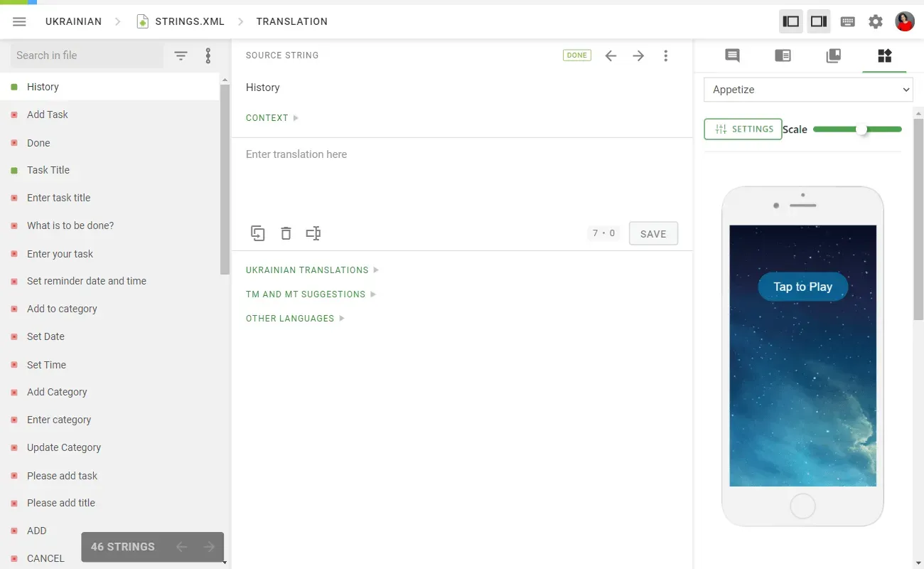
Task: Switch to the comments tab
Action: pyautogui.click(x=732, y=55)
